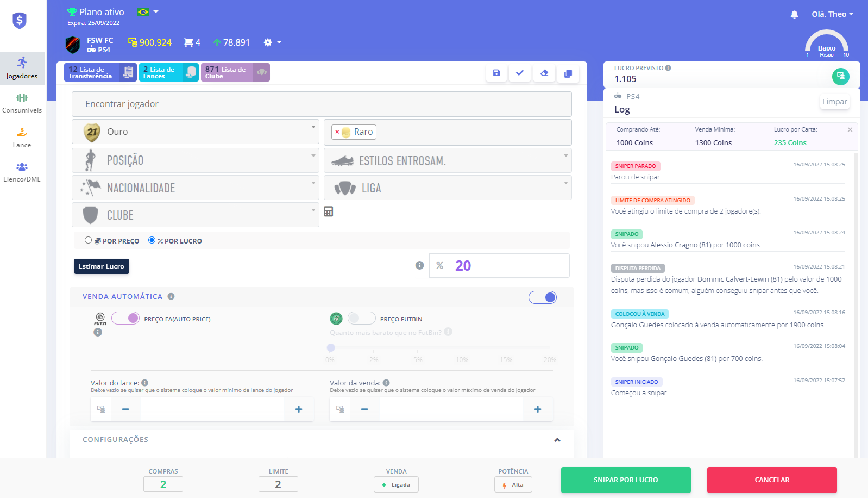Open the Posição dropdown

point(195,160)
